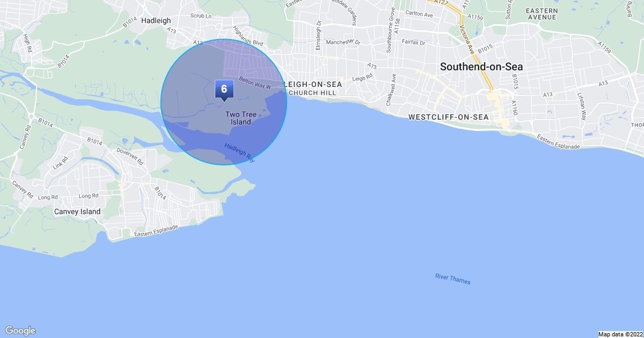The width and height of the screenshot is (644, 338).
Task: Click the A127 road shield
Action: pos(440,2)
